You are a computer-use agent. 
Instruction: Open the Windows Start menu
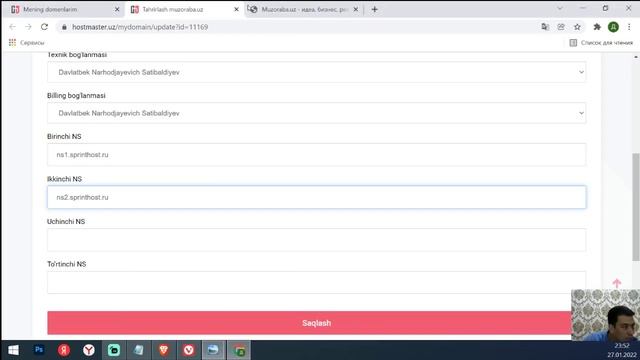pos(13,350)
